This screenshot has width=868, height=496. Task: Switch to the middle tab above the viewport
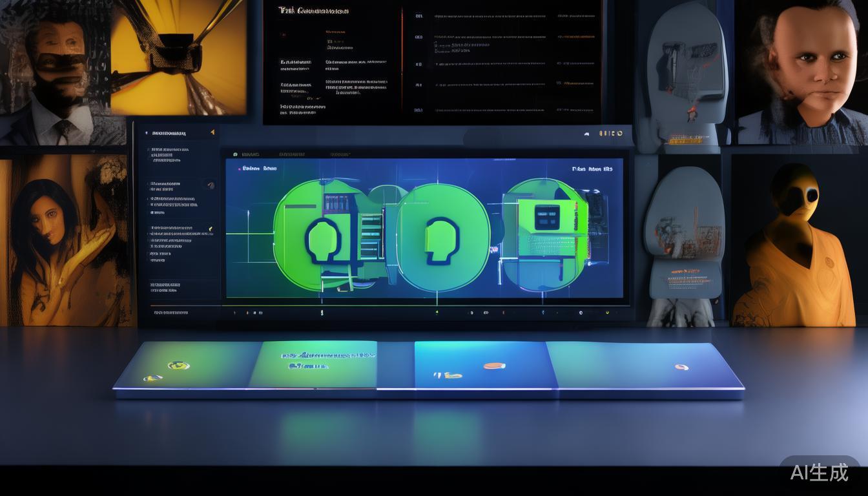[x=291, y=154]
